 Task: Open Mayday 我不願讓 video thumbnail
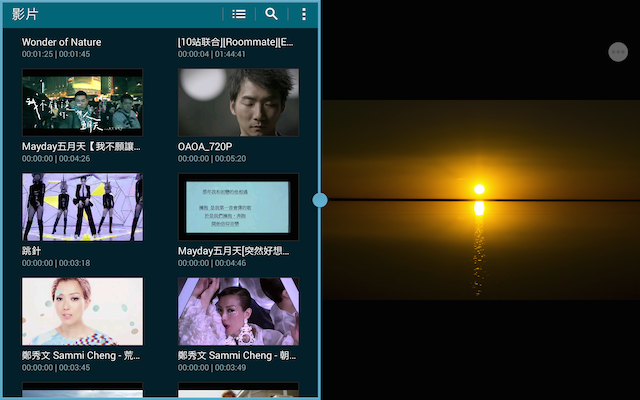[82, 102]
